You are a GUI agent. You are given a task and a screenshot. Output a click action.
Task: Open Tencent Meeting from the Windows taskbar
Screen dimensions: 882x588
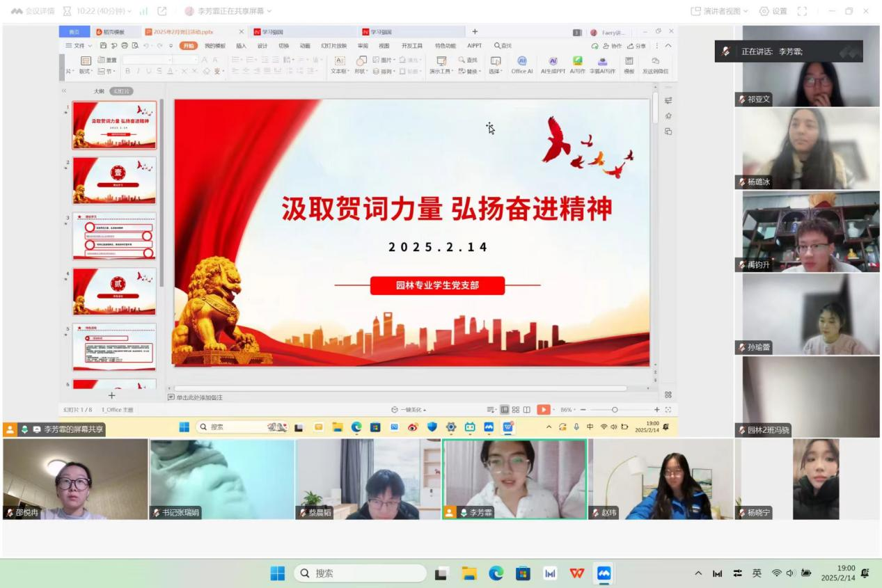point(604,573)
